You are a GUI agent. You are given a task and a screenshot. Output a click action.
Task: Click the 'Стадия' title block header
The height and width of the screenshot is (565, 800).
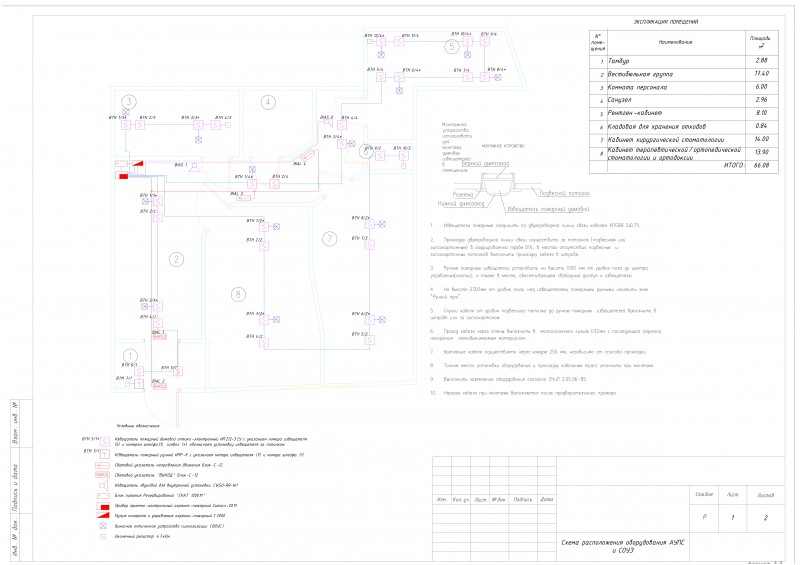(704, 495)
